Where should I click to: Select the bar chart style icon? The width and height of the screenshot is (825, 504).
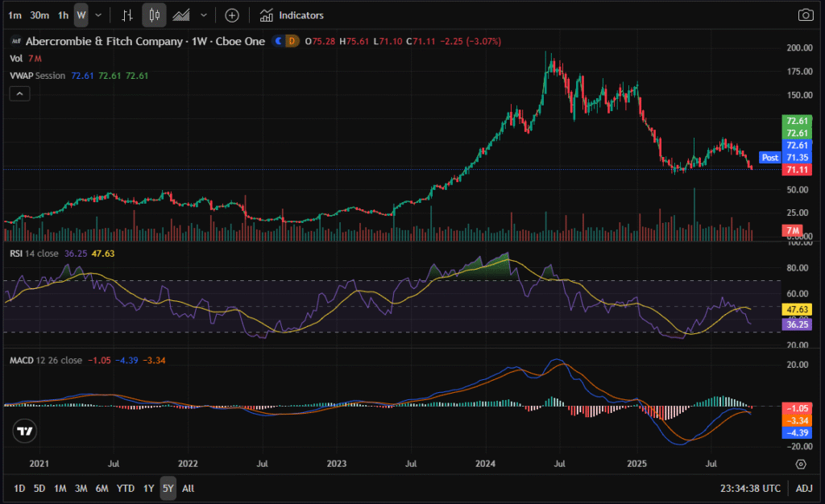pyautogui.click(x=126, y=15)
